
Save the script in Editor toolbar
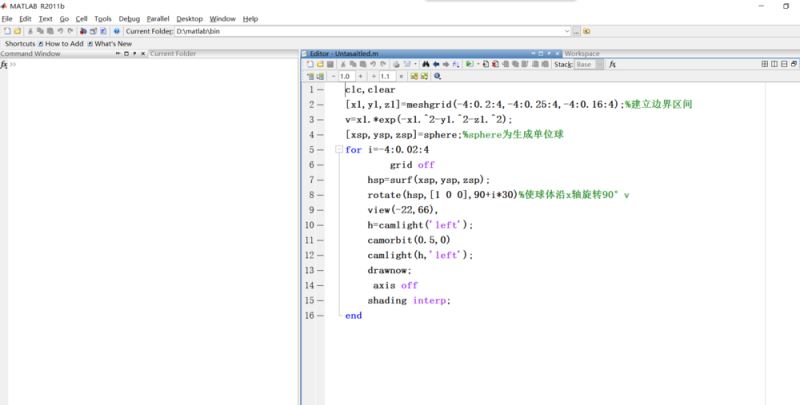pos(330,64)
